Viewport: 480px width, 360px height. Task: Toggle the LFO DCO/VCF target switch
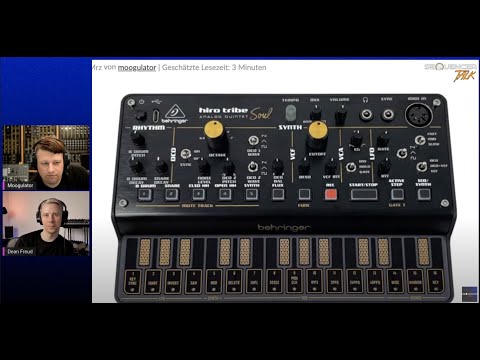point(421,166)
